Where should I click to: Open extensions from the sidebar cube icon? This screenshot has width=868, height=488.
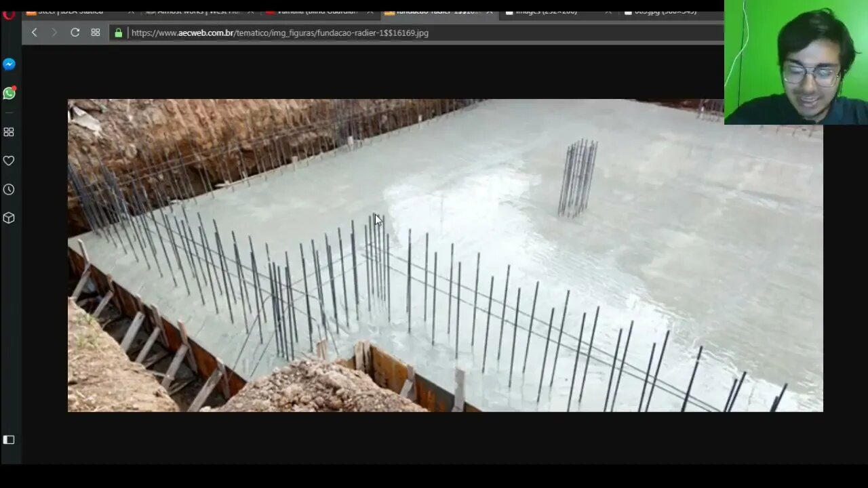9,218
